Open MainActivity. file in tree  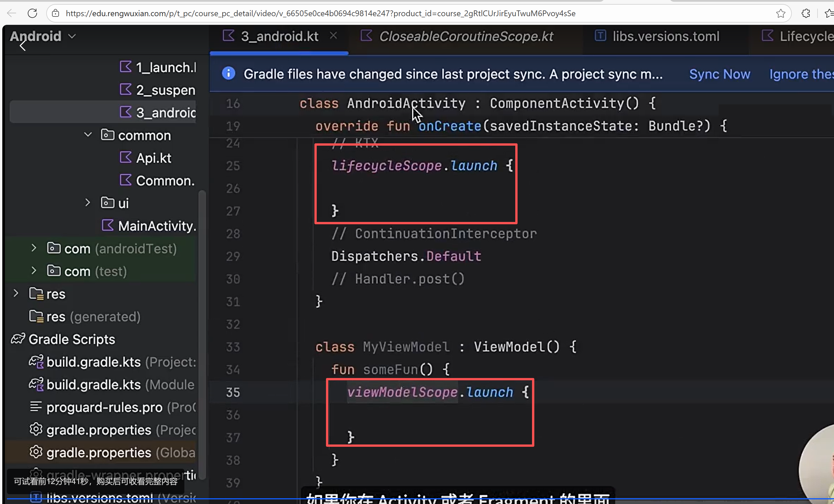point(149,226)
